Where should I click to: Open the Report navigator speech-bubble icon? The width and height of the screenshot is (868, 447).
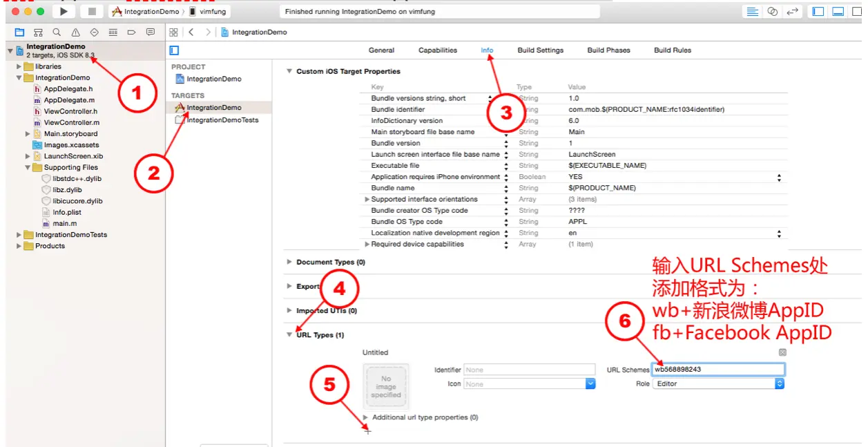coord(150,32)
